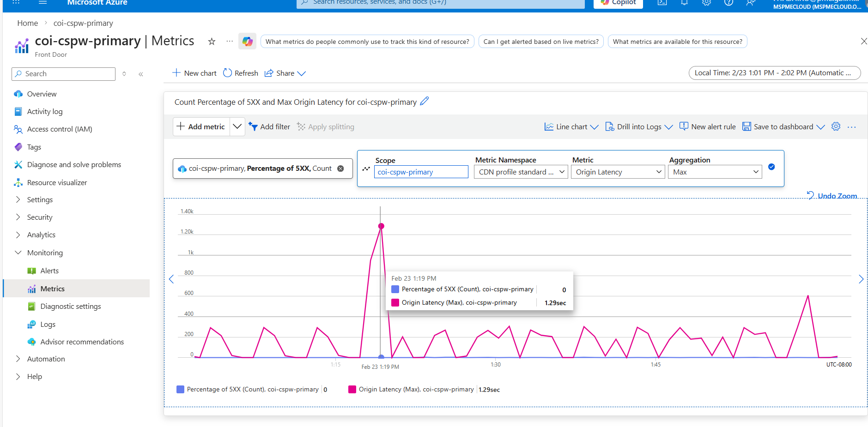Open the Origin Latency metric dropdown
Screen dimensions: 868x427
tap(618, 172)
